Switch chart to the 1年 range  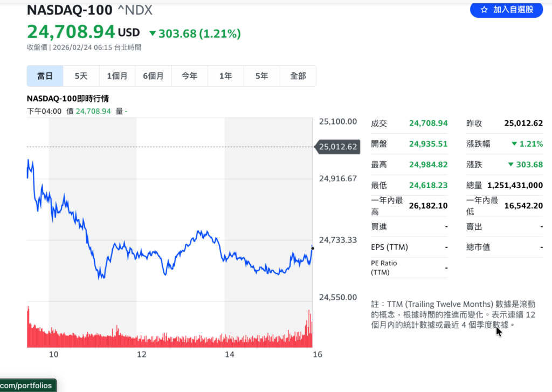click(225, 76)
